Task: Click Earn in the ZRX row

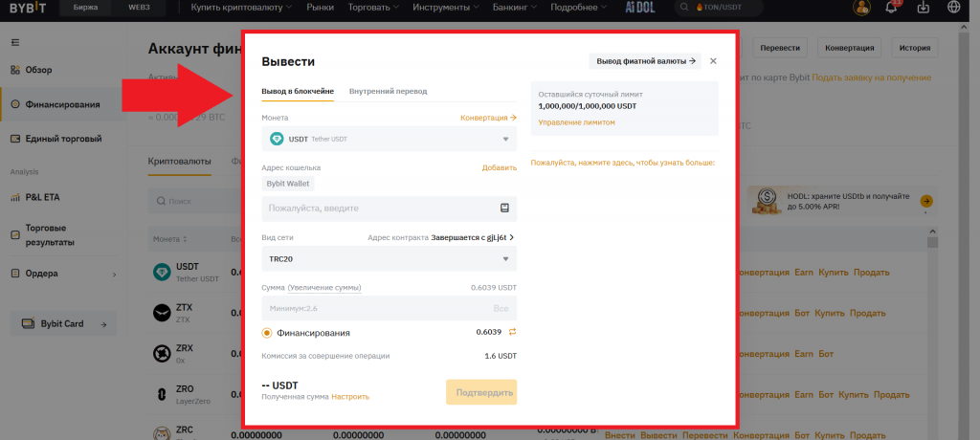Action: click(x=804, y=354)
